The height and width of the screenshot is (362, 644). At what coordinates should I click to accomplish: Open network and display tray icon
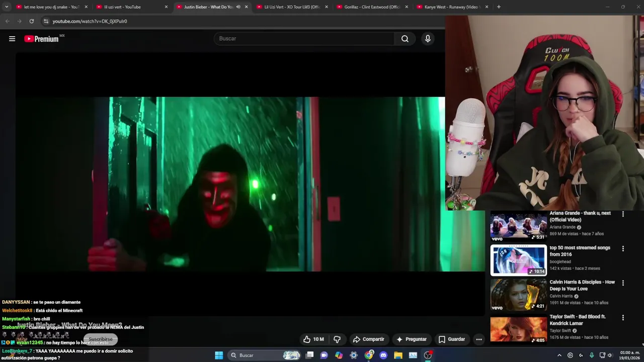[602, 355]
